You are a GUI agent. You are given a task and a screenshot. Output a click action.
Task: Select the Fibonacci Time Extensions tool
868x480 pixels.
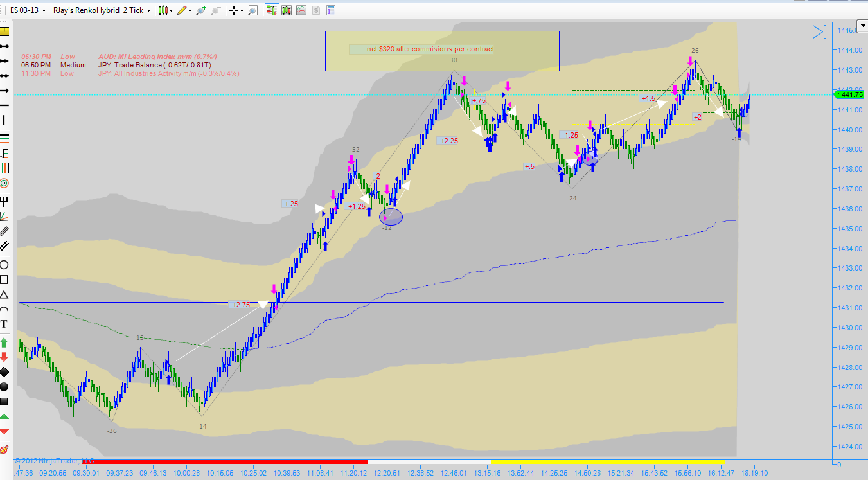[4, 168]
